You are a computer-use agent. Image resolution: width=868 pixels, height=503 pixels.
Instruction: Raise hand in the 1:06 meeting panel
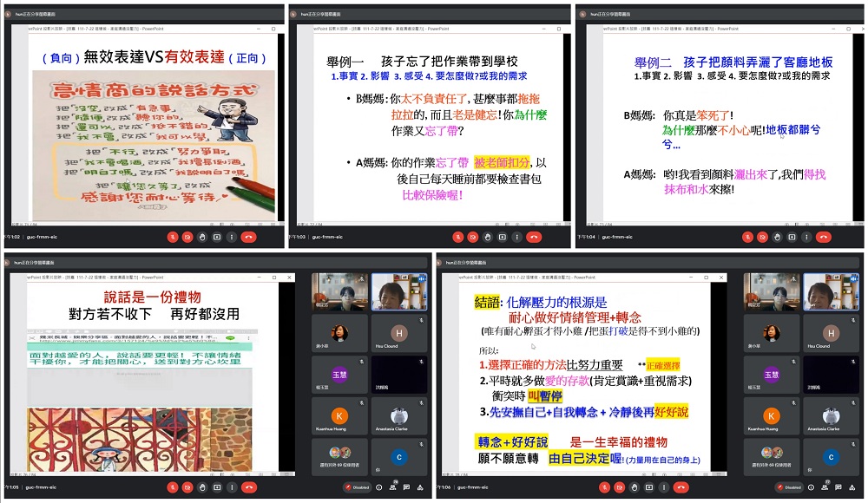pyautogui.click(x=634, y=487)
